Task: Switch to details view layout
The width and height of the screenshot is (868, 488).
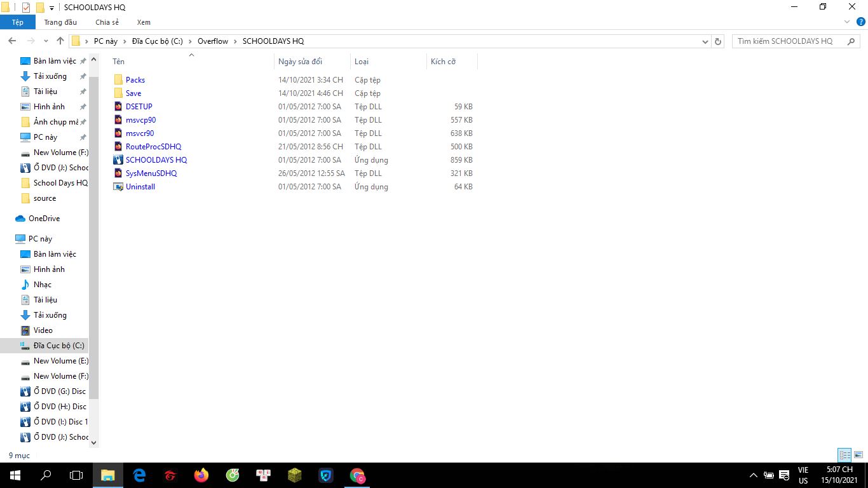Action: pyautogui.click(x=844, y=455)
